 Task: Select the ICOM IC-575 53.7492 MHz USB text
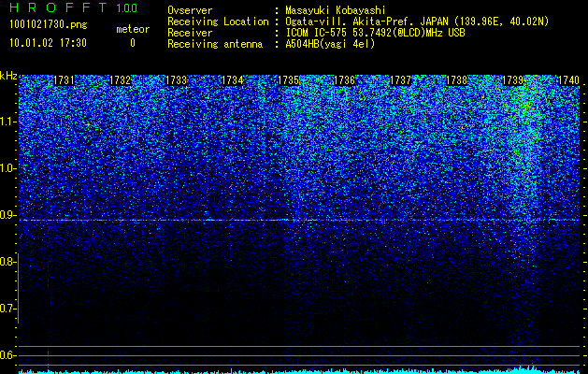pyautogui.click(x=375, y=33)
